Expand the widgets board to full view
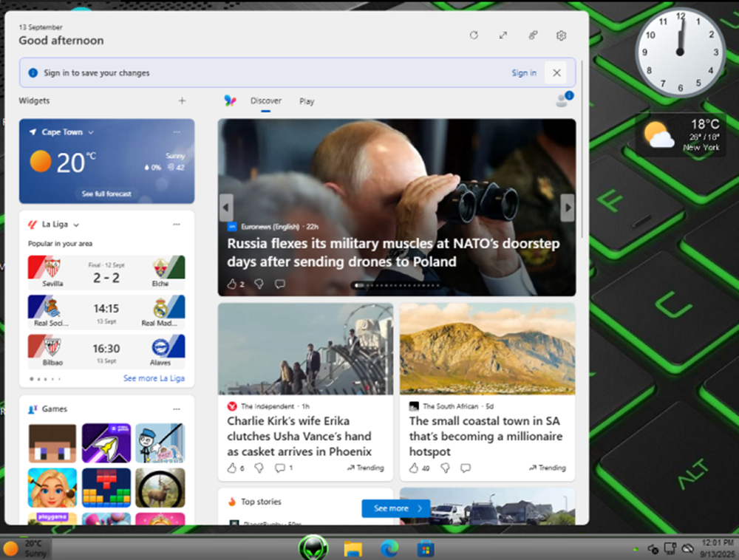This screenshot has width=739, height=560. (x=503, y=35)
